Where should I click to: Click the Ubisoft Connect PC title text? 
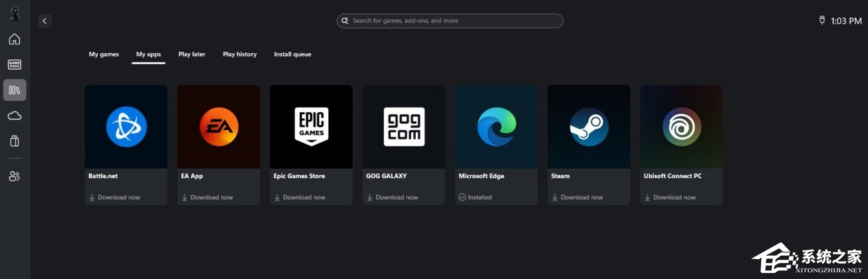pos(672,176)
